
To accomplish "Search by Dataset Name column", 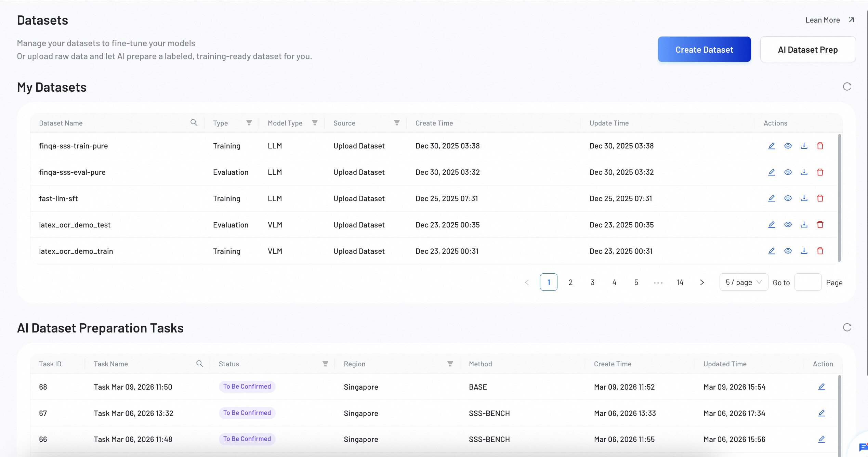I will click(x=194, y=122).
